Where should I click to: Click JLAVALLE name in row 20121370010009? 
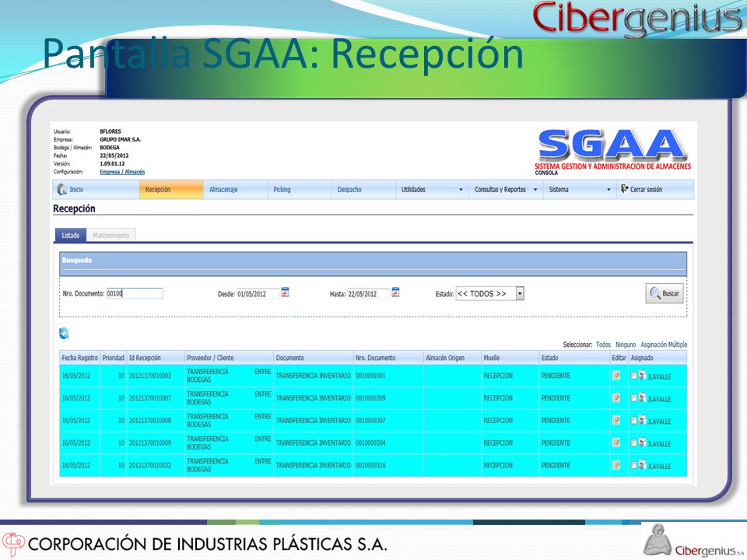click(659, 444)
